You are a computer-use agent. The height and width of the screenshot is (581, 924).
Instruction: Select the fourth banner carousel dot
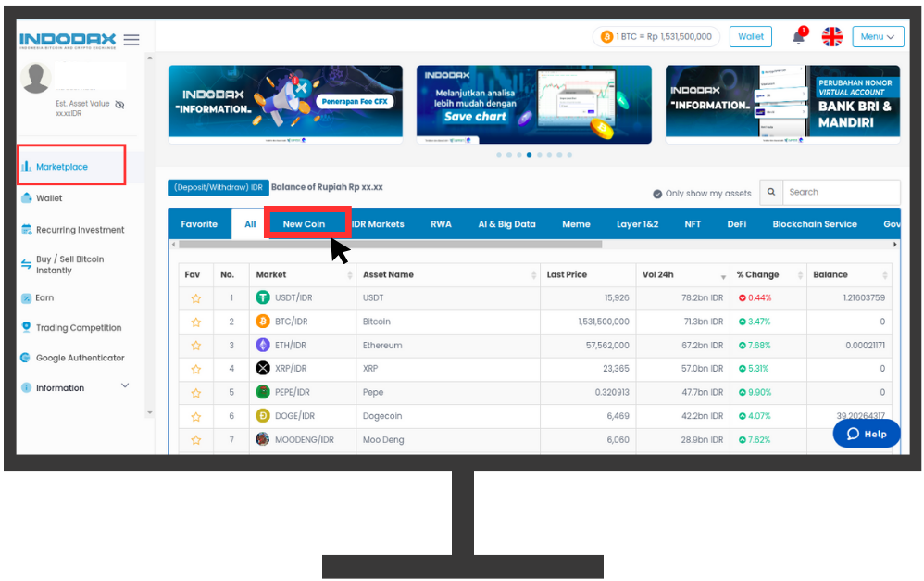[x=530, y=155]
